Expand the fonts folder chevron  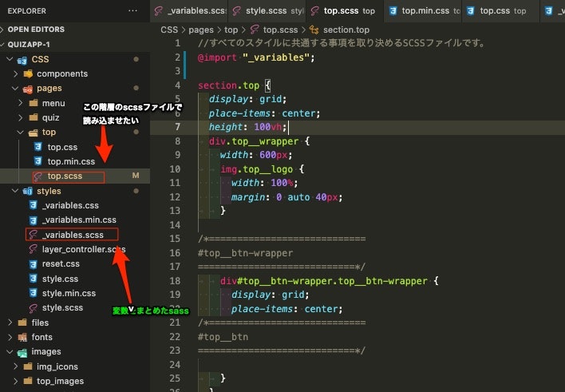point(10,337)
